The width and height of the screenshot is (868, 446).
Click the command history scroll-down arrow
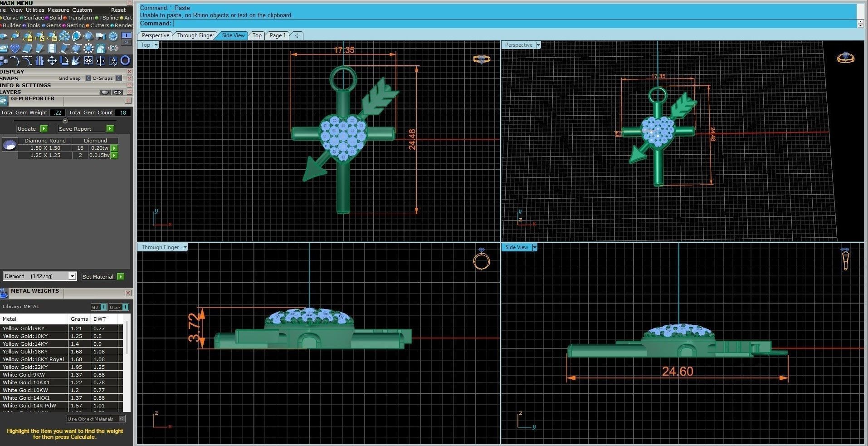(x=860, y=25)
